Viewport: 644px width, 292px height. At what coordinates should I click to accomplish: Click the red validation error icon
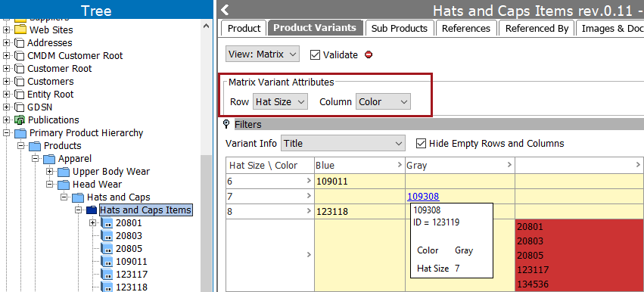point(369,54)
